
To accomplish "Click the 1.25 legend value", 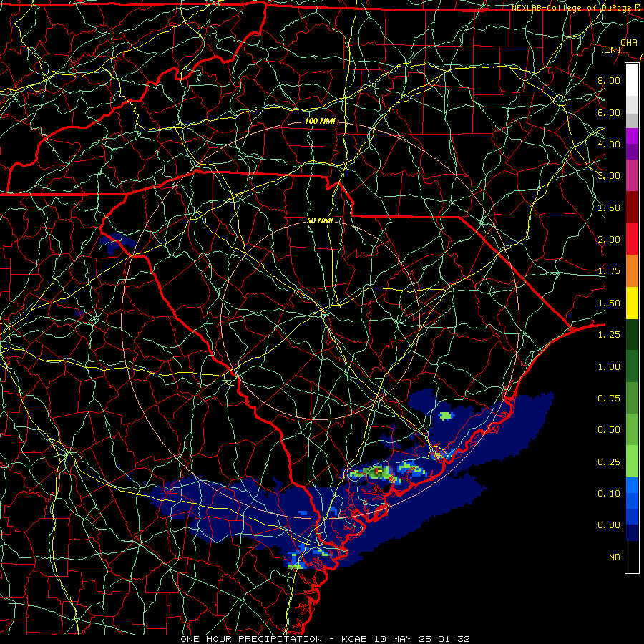I will coord(609,335).
